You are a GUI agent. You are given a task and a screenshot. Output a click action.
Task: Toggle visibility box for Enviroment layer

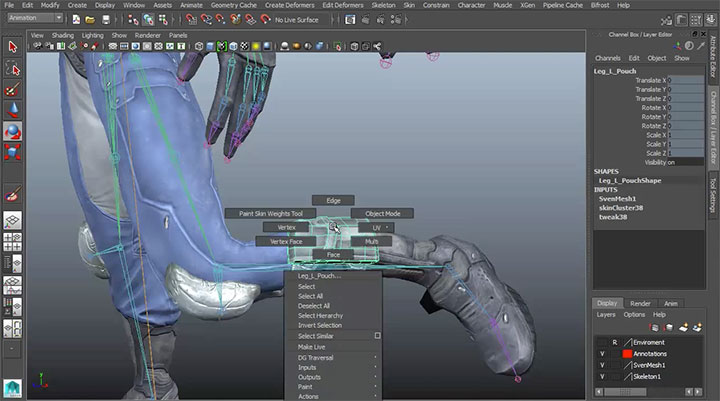(x=602, y=342)
